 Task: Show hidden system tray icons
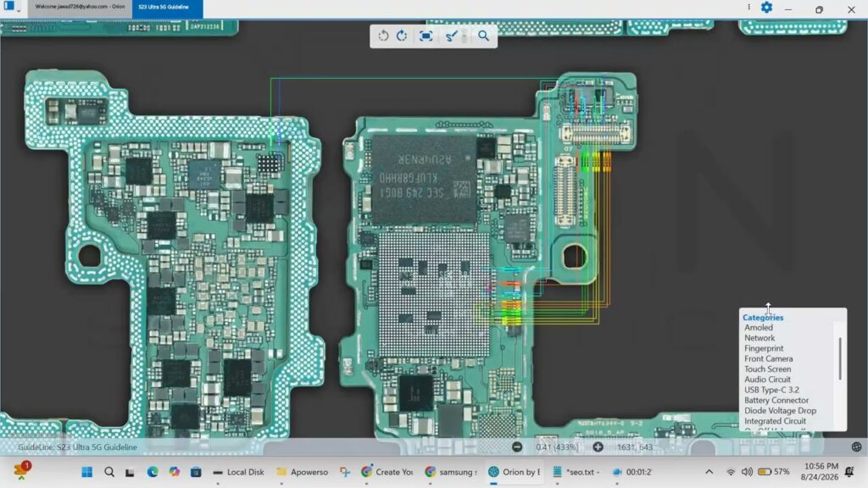(709, 472)
